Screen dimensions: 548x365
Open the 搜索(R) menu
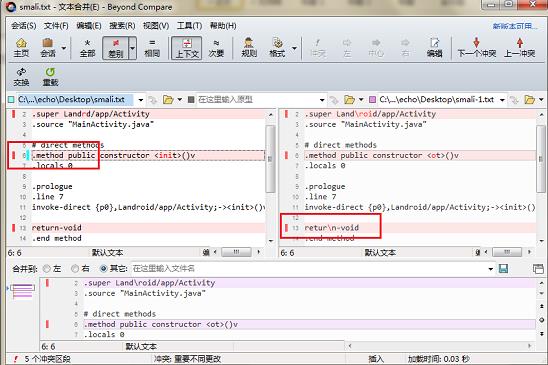pos(122,26)
